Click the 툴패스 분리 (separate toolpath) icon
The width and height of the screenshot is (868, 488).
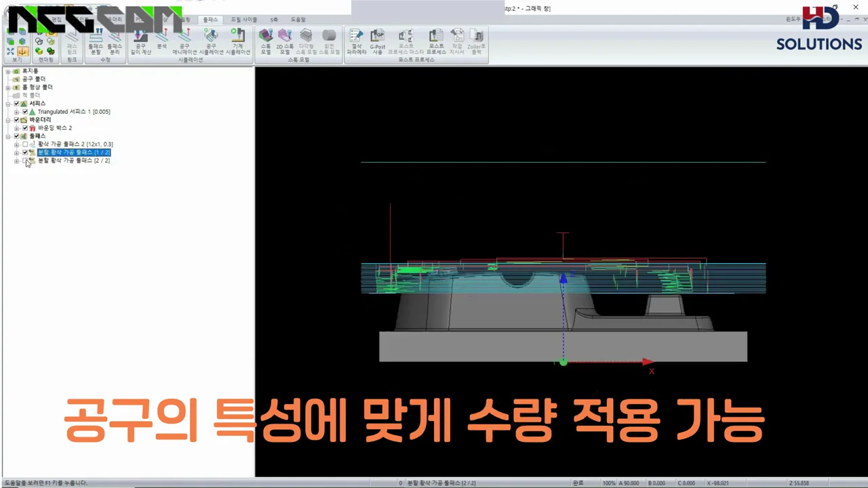(x=115, y=40)
